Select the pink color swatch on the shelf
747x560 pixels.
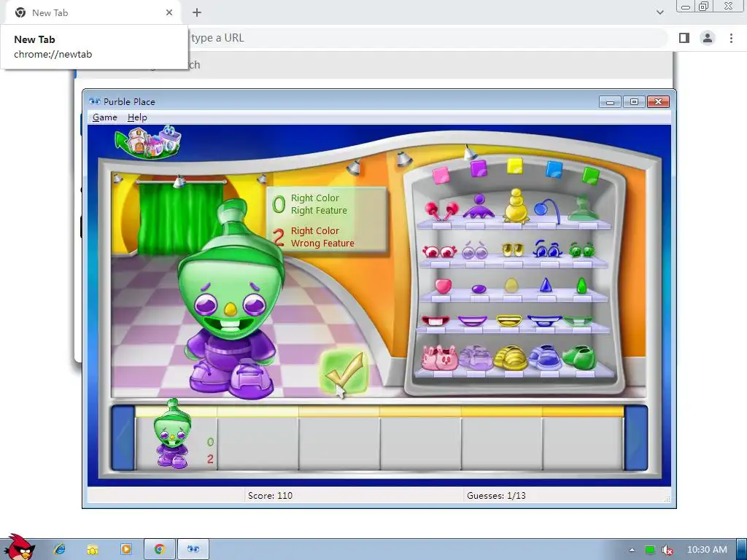(x=441, y=175)
